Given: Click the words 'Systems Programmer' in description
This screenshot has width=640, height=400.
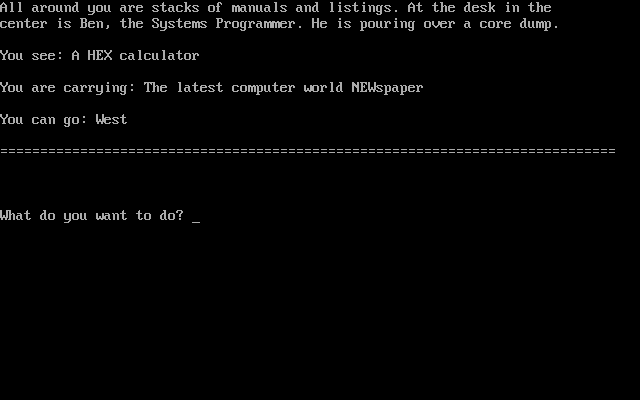Looking at the screenshot, I should (x=224, y=24).
